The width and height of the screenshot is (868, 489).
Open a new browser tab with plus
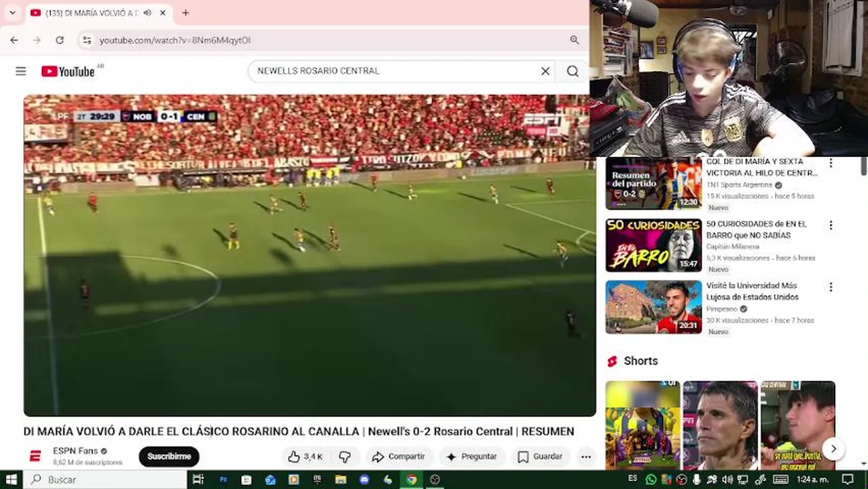click(185, 12)
